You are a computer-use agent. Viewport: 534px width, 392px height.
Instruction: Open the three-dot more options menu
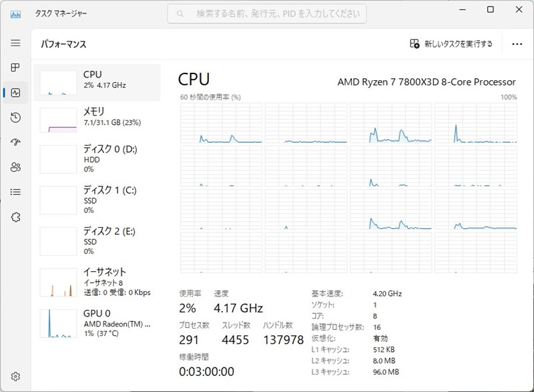[517, 44]
